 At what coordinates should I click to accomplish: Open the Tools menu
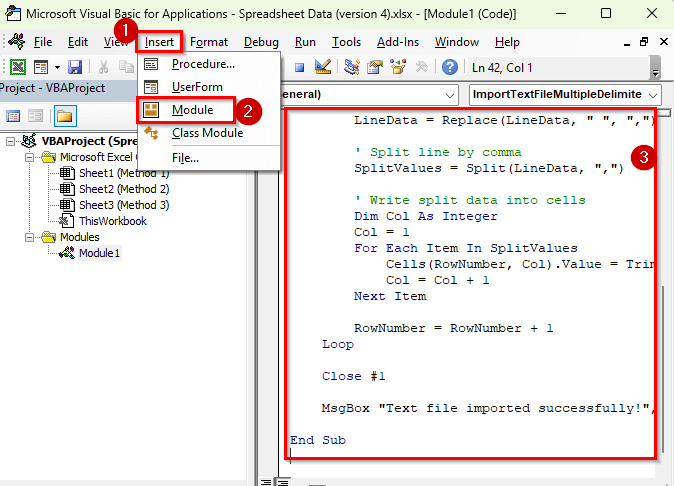pos(346,42)
